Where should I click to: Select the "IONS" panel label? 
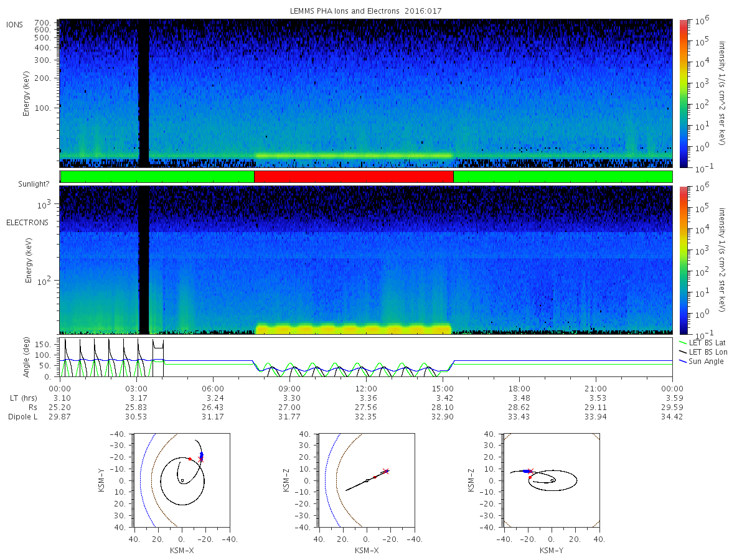[15, 25]
